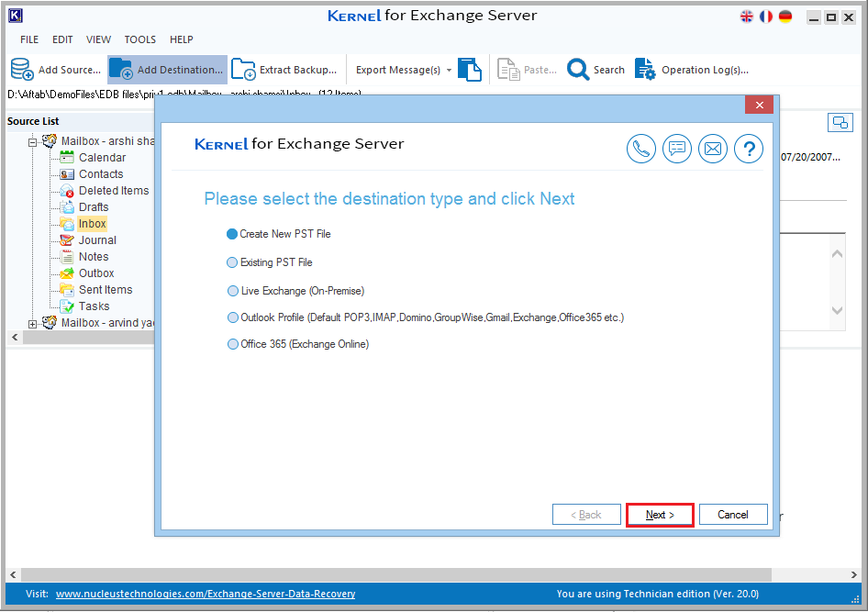This screenshot has height=612, width=868.
Task: Click the copy documents icon in toolbar
Action: (x=470, y=69)
